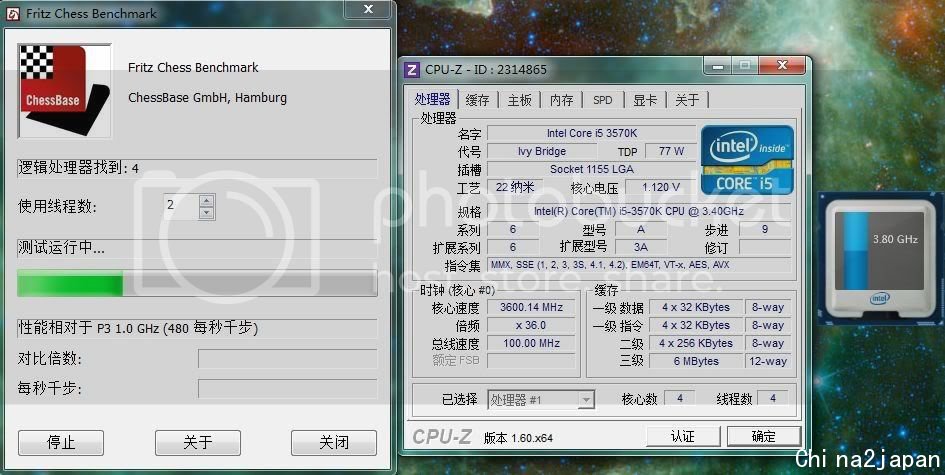Click the 关于 button in Fritz Benchmark
Image resolution: width=945 pixels, height=475 pixels.
pyautogui.click(x=198, y=443)
